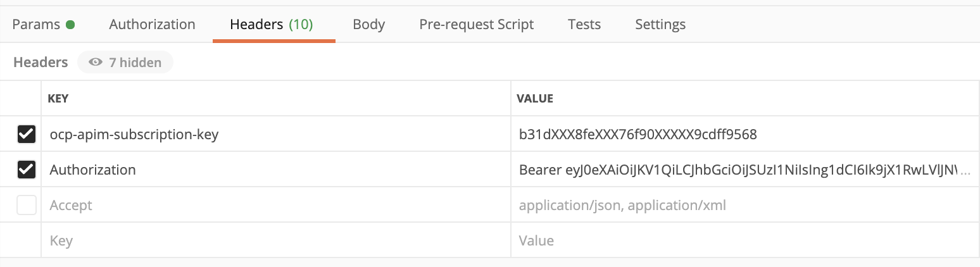Screen dimensions: 980x267
Task: Show the 7 hidden headers
Action: point(125,62)
